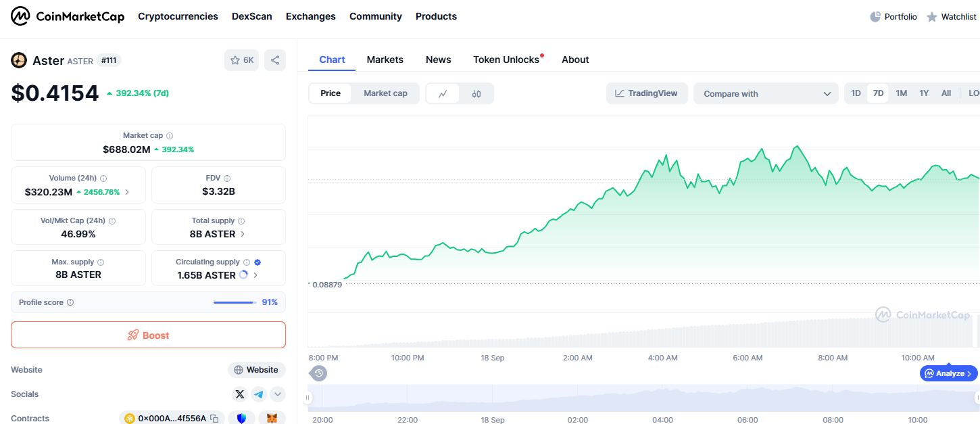Expand Total supply details chevron
The image size is (980, 424).
click(243, 234)
